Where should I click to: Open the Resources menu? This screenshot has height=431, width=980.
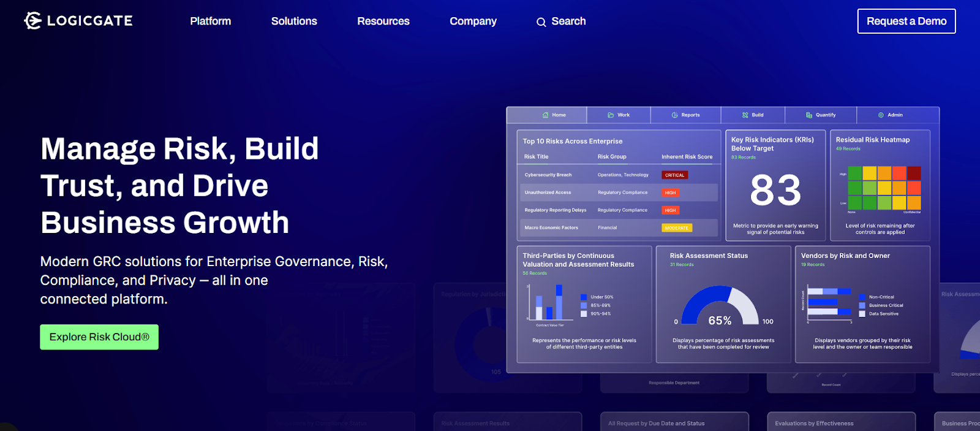click(x=383, y=21)
